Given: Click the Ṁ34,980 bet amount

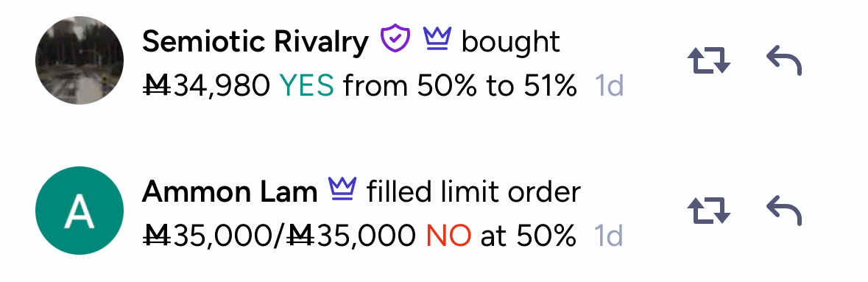Looking at the screenshot, I should pos(207,86).
